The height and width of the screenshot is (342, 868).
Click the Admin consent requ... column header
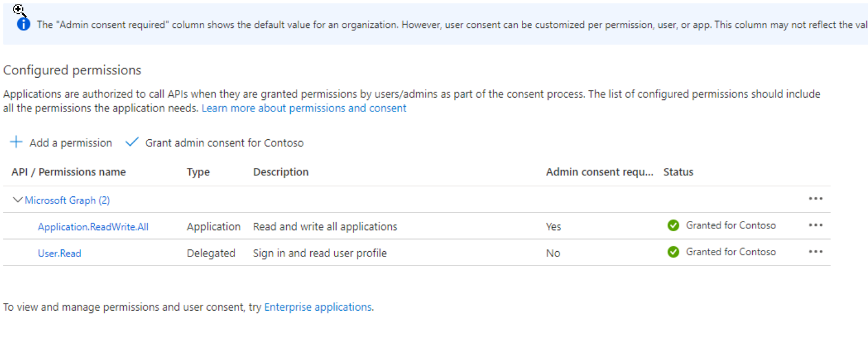599,172
